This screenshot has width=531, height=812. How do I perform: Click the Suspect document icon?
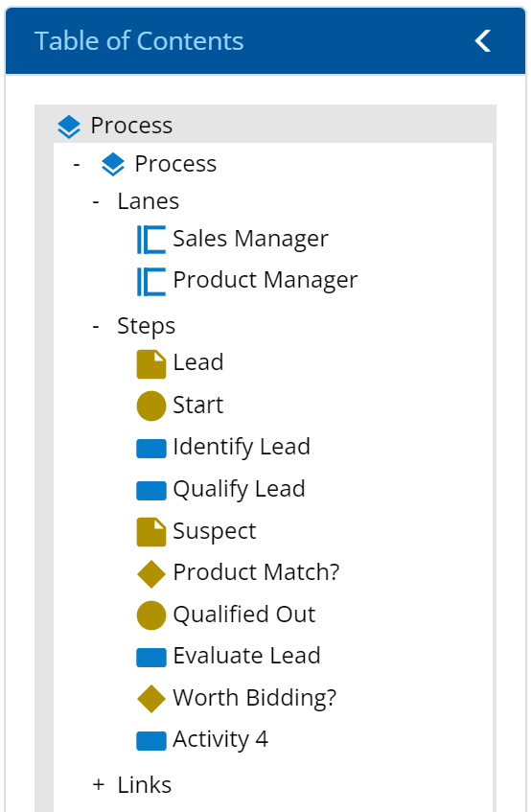[151, 532]
